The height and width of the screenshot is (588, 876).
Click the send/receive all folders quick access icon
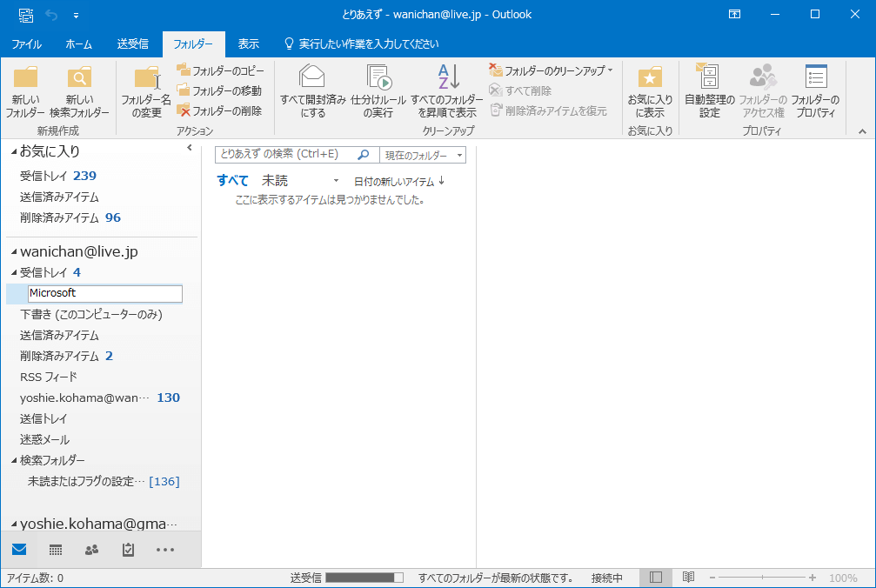tap(26, 15)
